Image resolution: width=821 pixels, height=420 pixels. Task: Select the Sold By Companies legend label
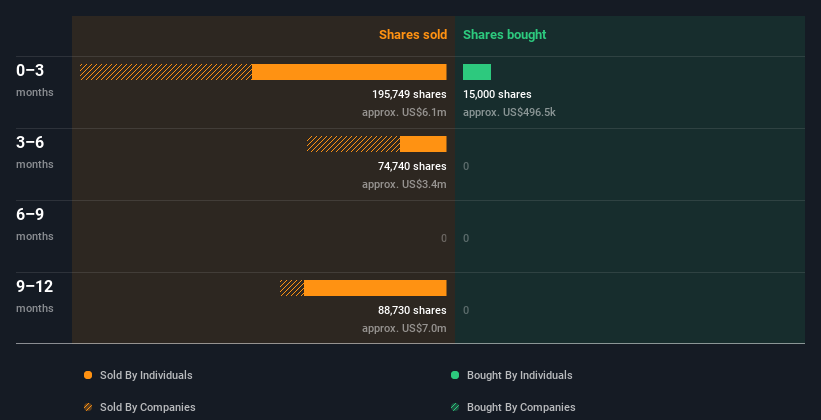pyautogui.click(x=148, y=407)
